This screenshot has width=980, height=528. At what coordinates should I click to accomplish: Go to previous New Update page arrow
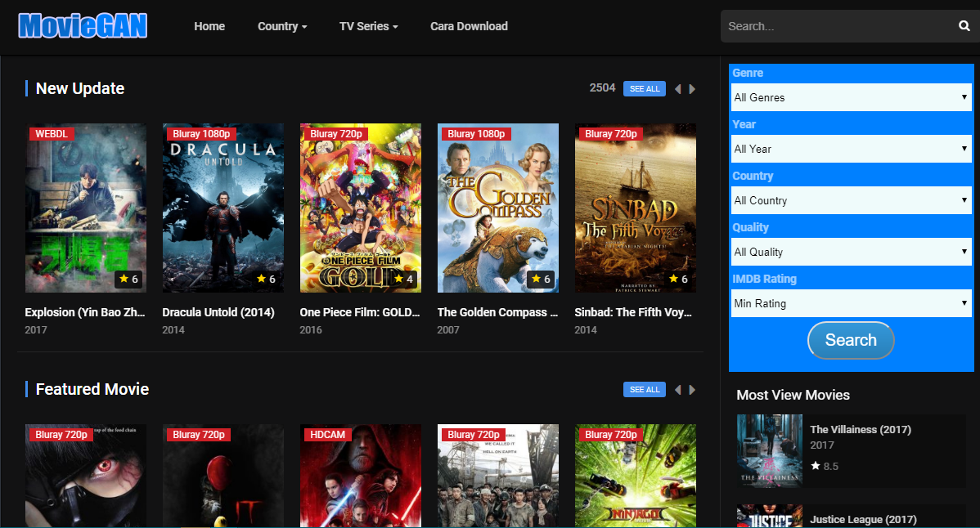point(677,88)
